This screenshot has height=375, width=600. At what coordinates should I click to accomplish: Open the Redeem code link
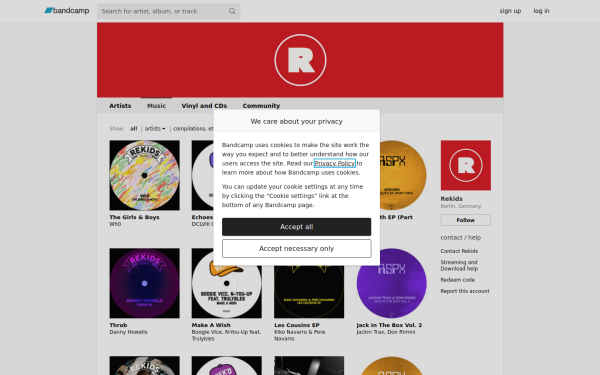tap(458, 280)
